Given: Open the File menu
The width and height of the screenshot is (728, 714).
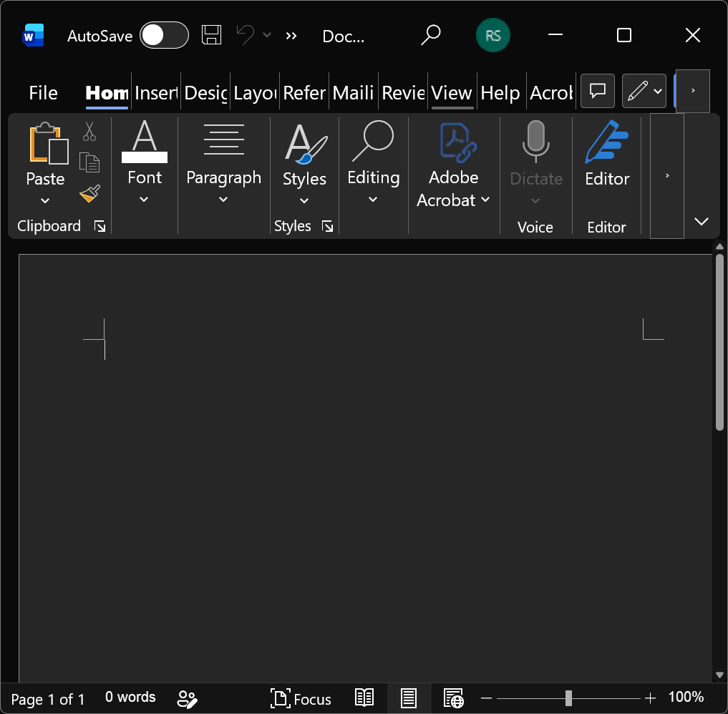Looking at the screenshot, I should coord(43,93).
